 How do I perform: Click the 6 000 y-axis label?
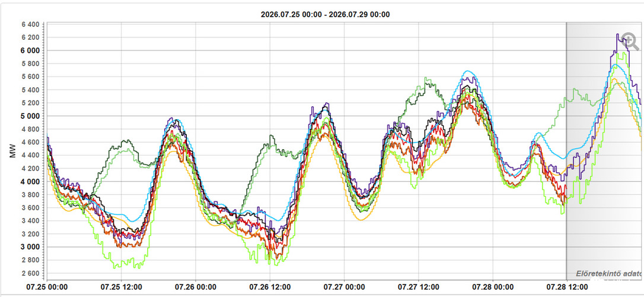[x=30, y=50]
